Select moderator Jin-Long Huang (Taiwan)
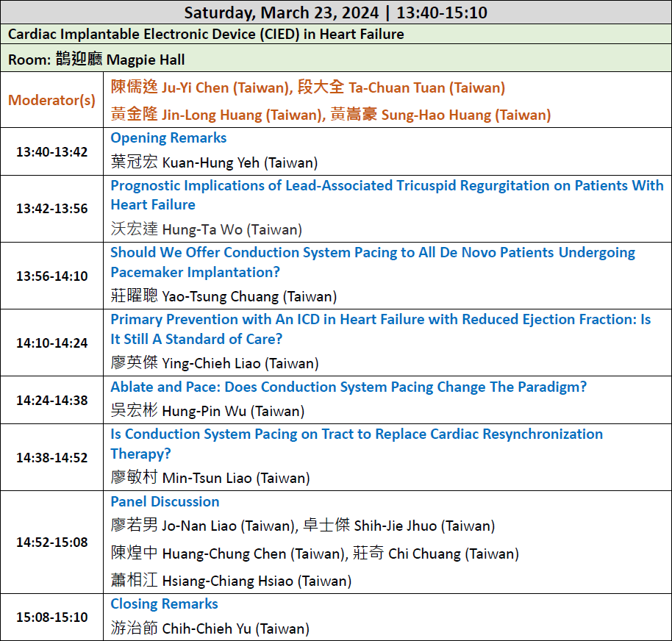Viewport: 672px width, 641px height. tap(218, 115)
